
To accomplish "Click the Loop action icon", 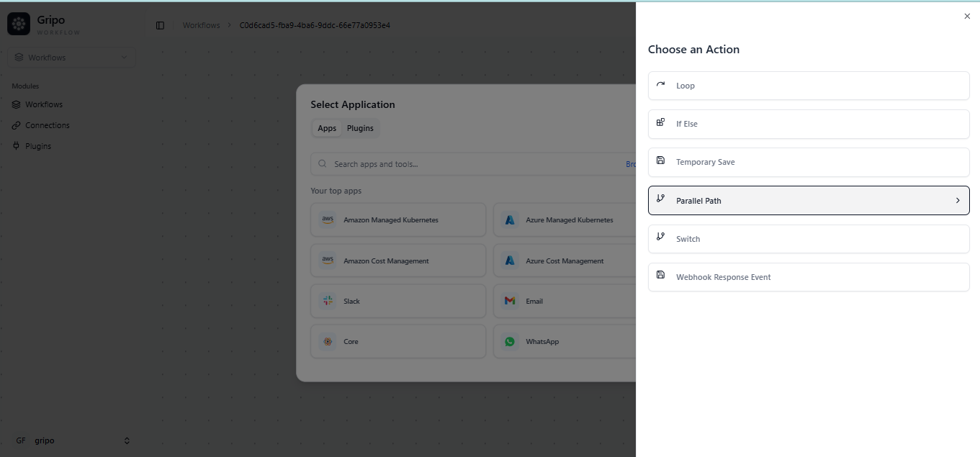I will tap(660, 85).
